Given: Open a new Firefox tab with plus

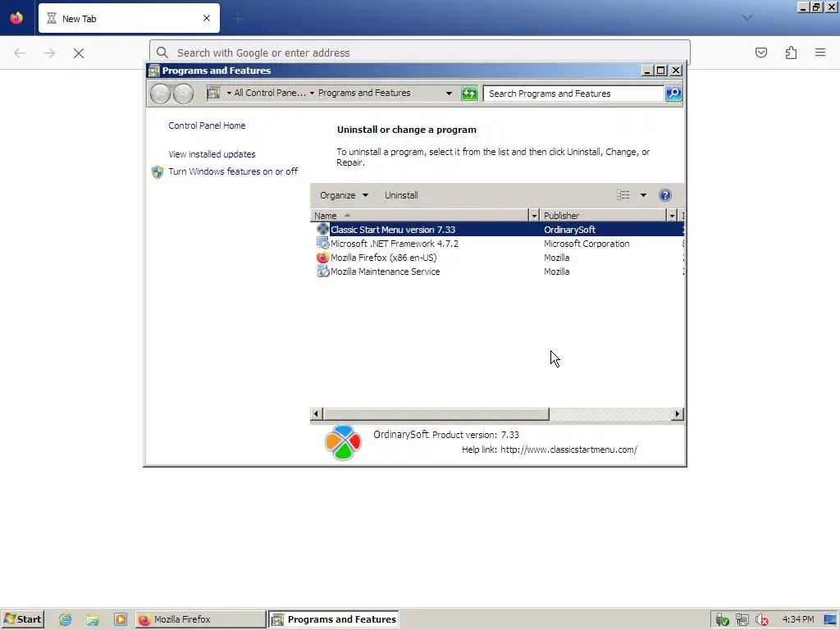Looking at the screenshot, I should (x=238, y=19).
